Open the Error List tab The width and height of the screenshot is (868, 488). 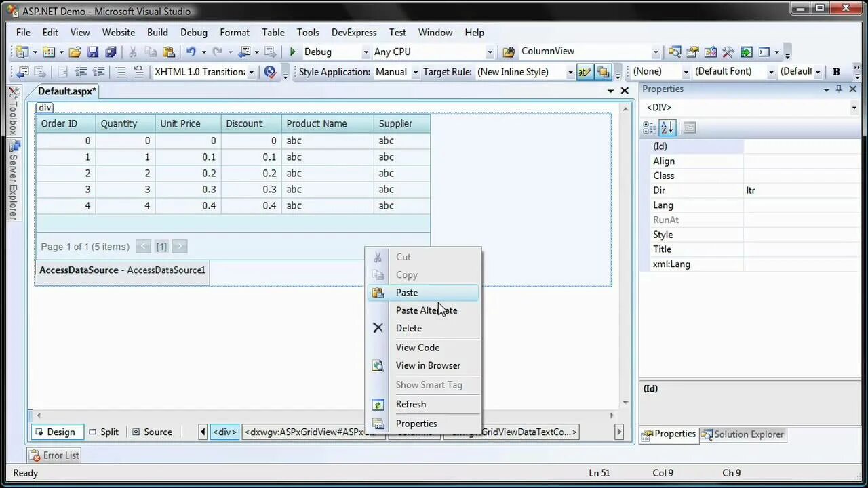[54, 455]
